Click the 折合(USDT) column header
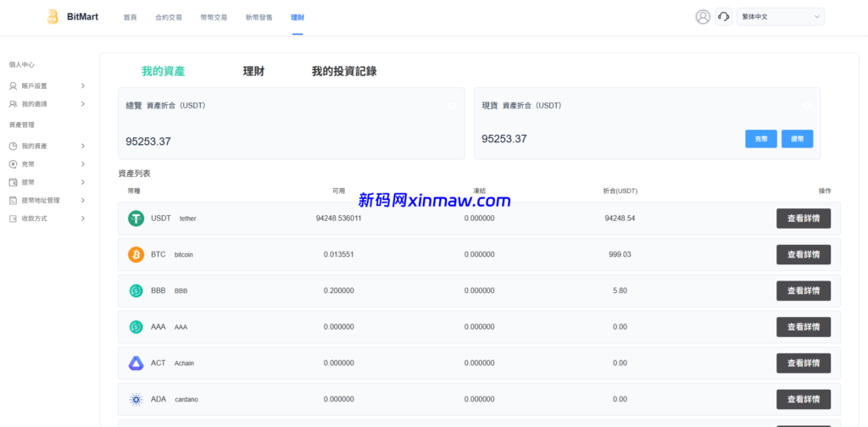 point(620,191)
